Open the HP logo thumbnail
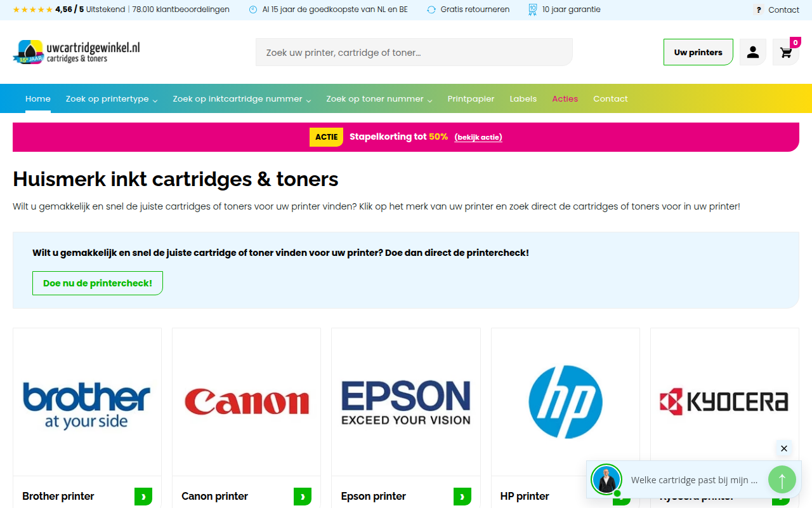 tap(565, 402)
